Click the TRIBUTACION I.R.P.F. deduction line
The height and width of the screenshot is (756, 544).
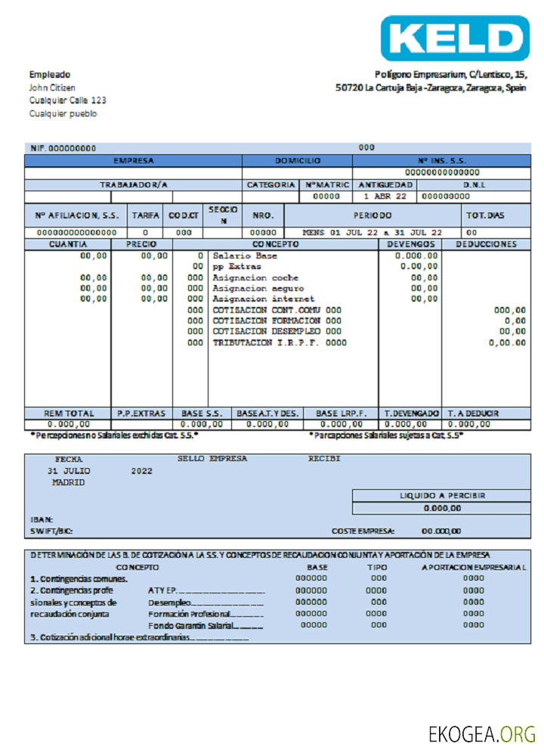[x=279, y=342]
